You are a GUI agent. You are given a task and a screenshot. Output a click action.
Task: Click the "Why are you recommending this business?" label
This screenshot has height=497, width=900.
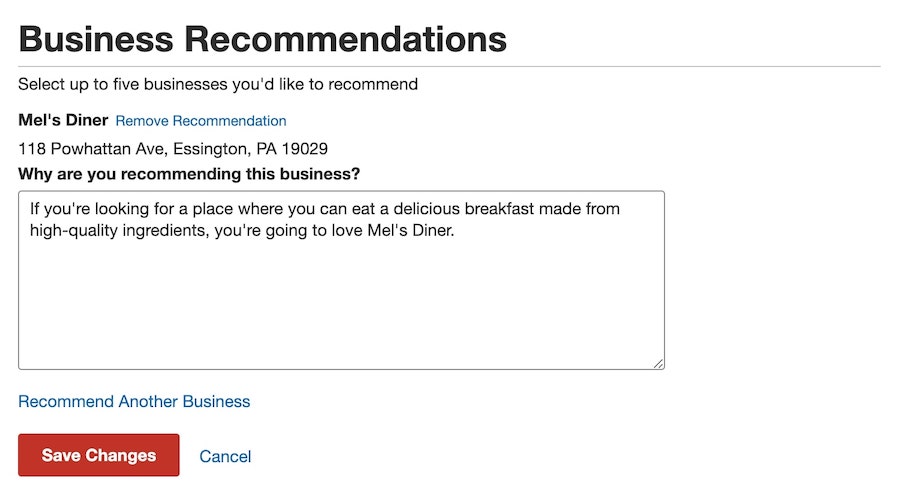tap(189, 174)
